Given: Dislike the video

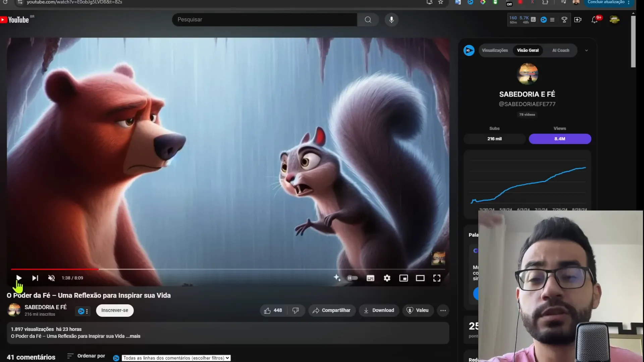Looking at the screenshot, I should (296, 310).
